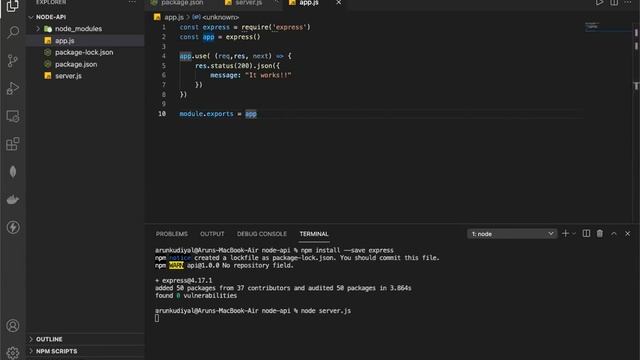Expand the OUTLINE section
Image resolution: width=640 pixels, height=360 pixels.
[x=85, y=339]
